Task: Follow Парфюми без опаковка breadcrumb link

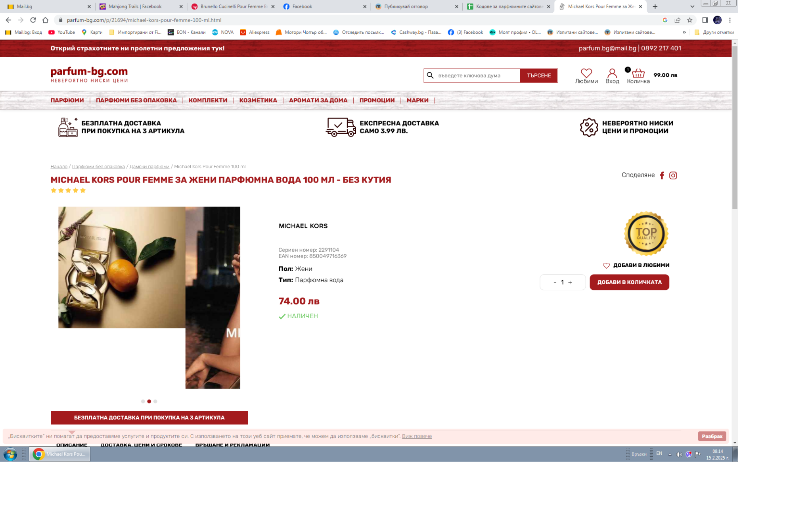Action: point(98,167)
